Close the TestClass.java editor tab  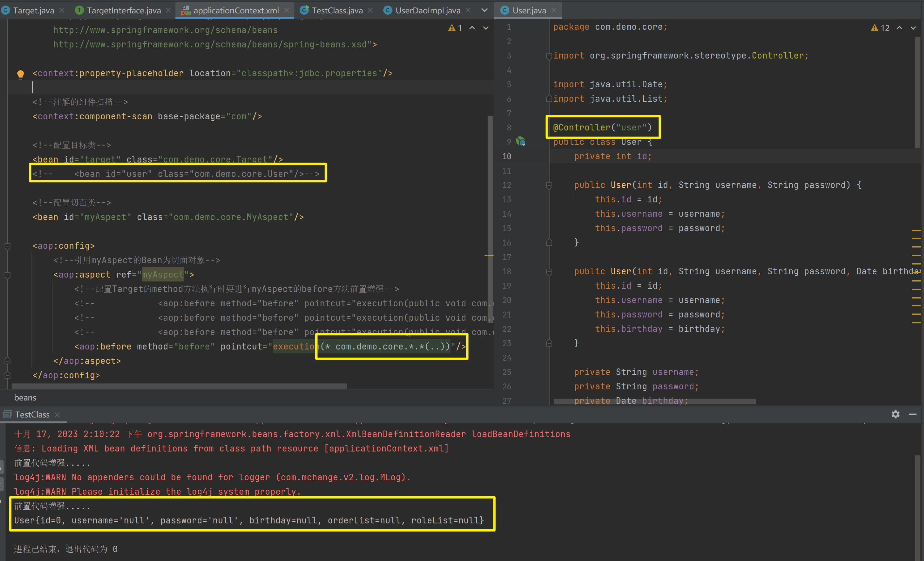[x=370, y=10]
